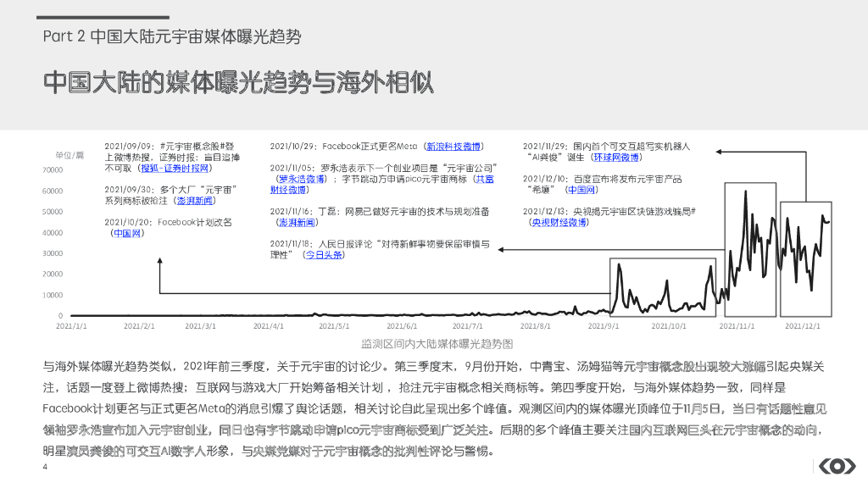Click the November peak of the exposure line
The image size is (868, 488).
[x=746, y=191]
